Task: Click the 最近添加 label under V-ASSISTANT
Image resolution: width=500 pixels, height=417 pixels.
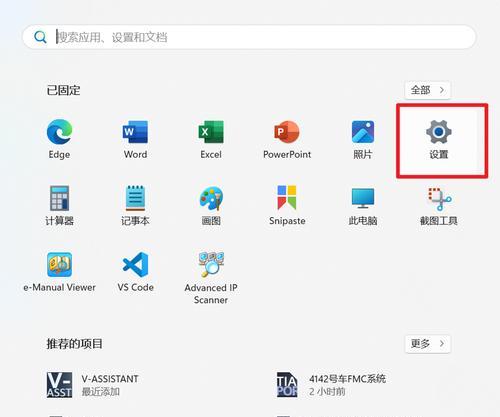Action: [x=101, y=392]
